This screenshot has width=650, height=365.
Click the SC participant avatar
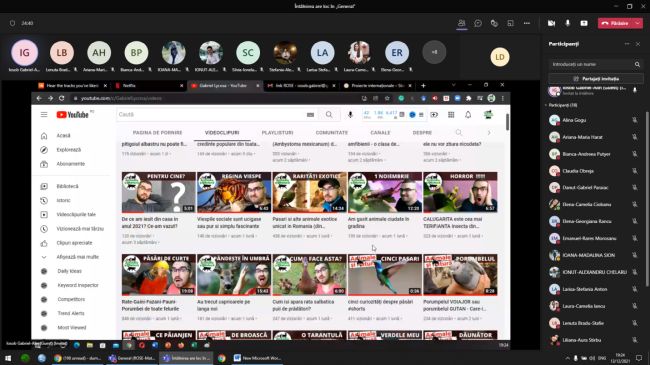(x=248, y=53)
